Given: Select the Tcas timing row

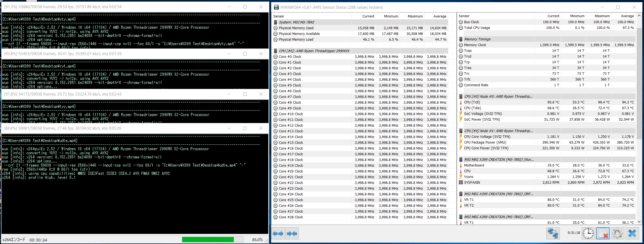Looking at the screenshot, I should [546, 50].
